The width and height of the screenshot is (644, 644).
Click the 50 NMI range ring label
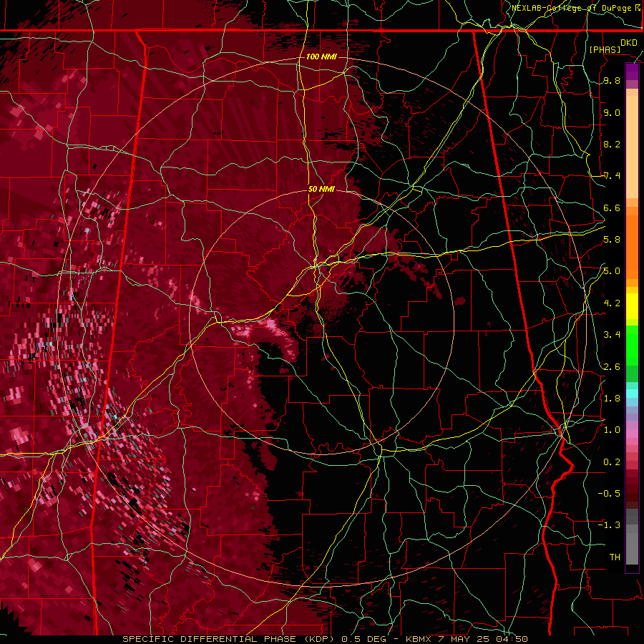pyautogui.click(x=321, y=189)
